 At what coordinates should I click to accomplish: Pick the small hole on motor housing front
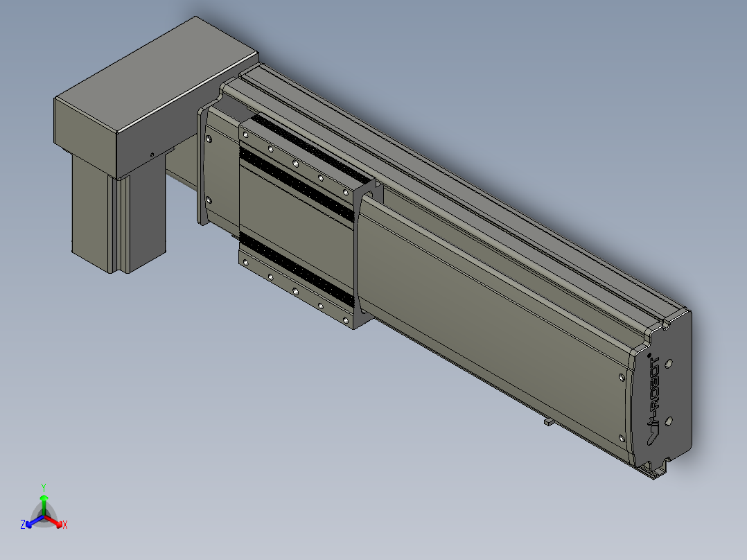pyautogui.click(x=152, y=155)
